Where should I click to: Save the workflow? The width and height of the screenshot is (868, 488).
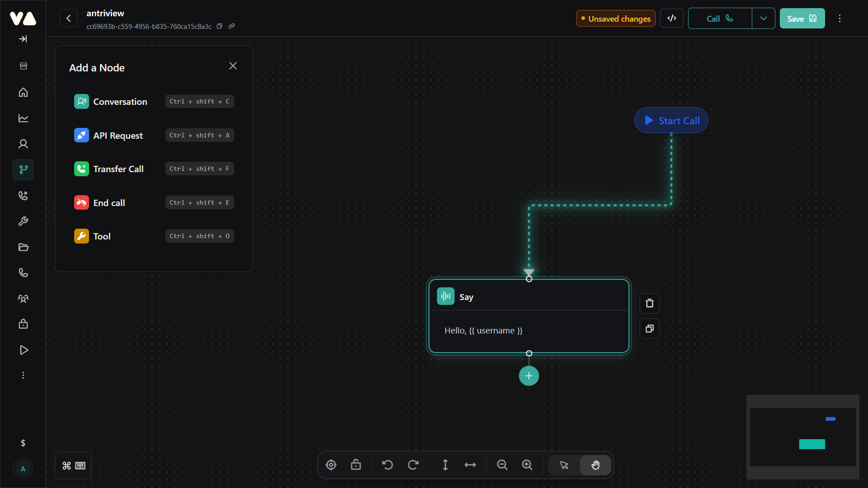click(x=802, y=19)
